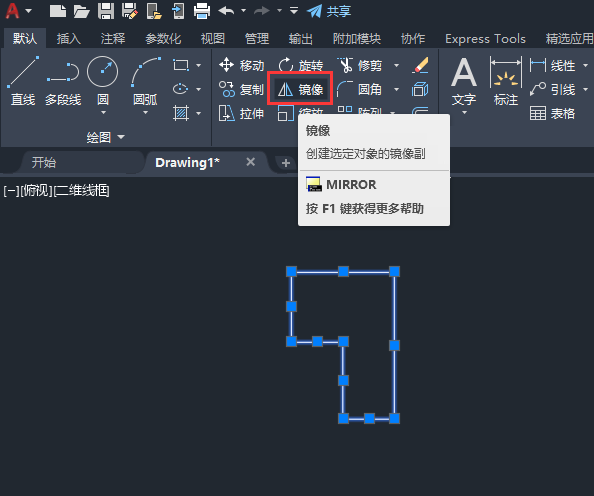Click the 旋转 rotate tool
This screenshot has height=496, width=594.
pos(300,65)
